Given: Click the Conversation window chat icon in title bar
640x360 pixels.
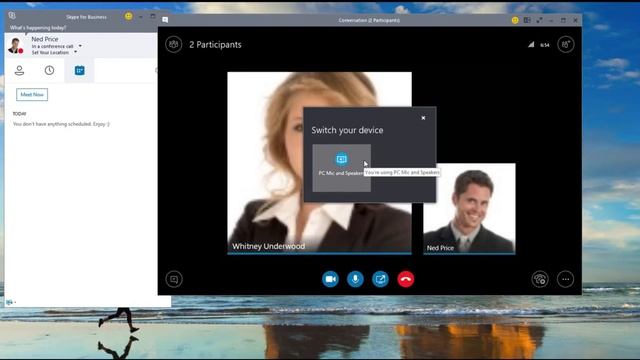Looking at the screenshot, I should (x=165, y=20).
